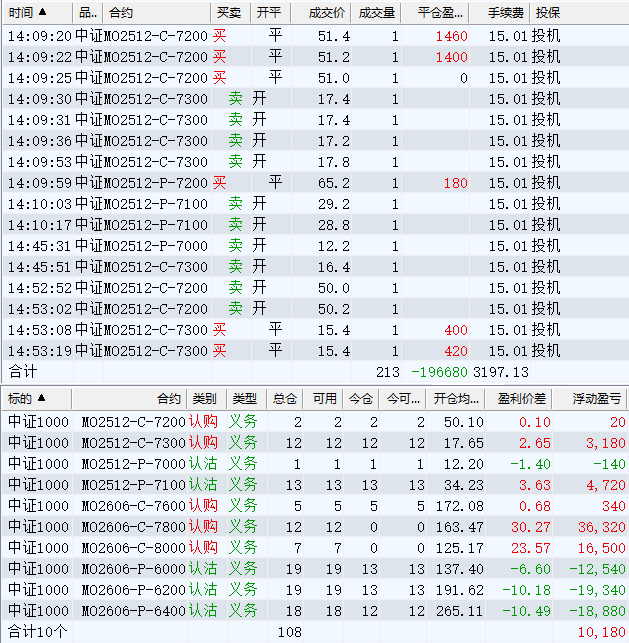Click the opening average price 265.11
This screenshot has width=629, height=643.
460,611
